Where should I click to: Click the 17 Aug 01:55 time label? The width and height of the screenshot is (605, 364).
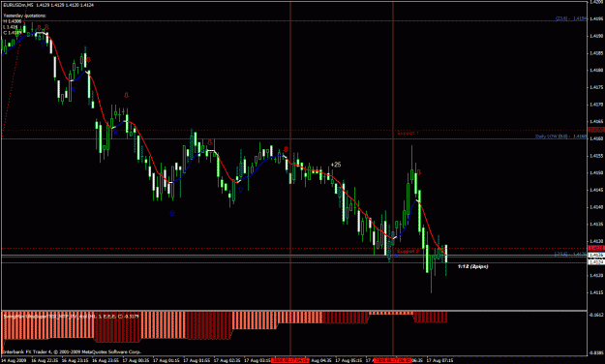coord(197,360)
